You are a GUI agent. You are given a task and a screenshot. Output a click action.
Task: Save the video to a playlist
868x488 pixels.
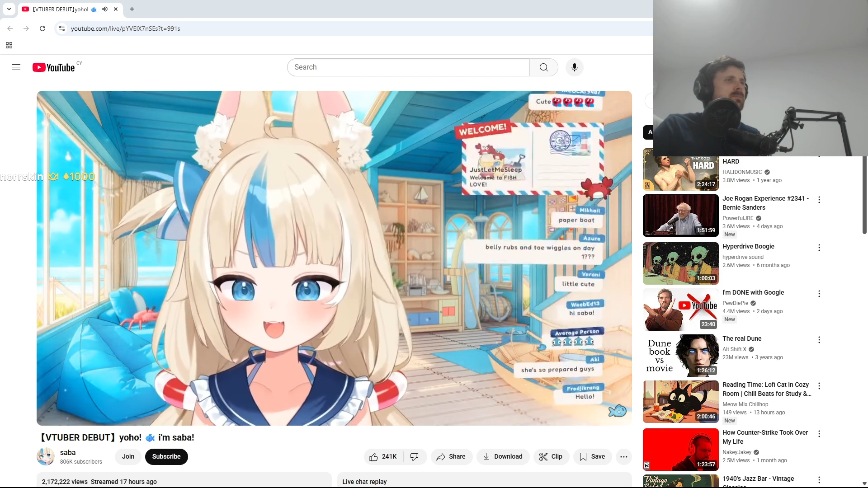coord(592,457)
